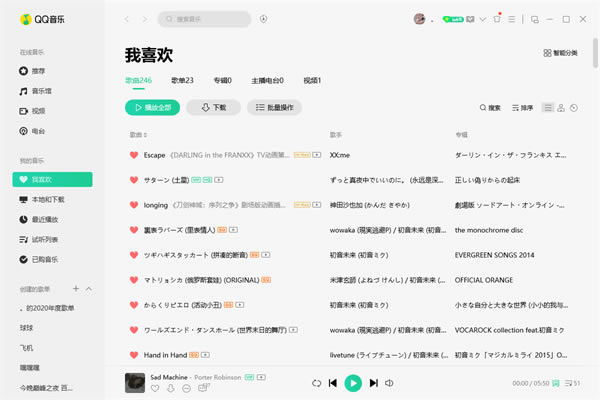Open the user avatar profile

pyautogui.click(x=419, y=19)
